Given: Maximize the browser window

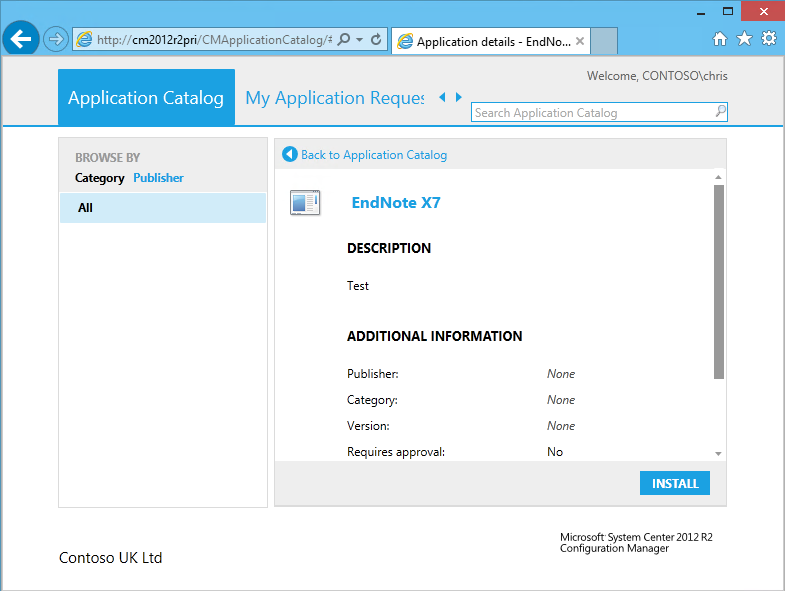Looking at the screenshot, I should (728, 11).
